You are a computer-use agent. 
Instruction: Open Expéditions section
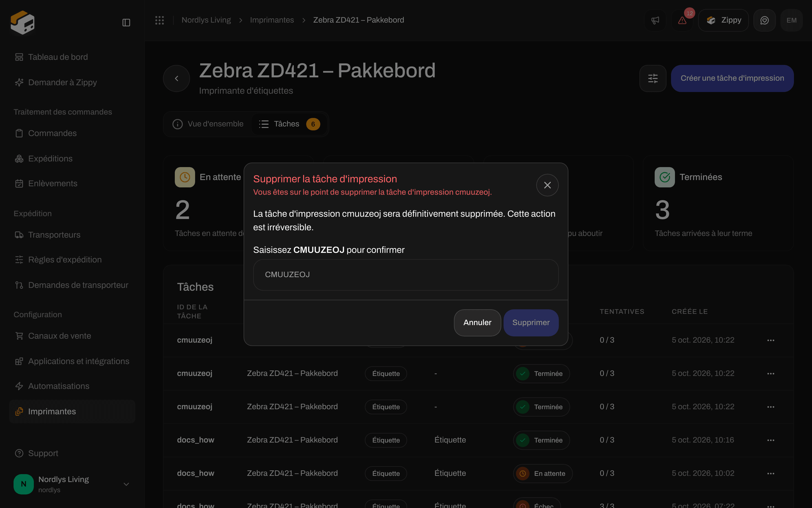pos(72,159)
